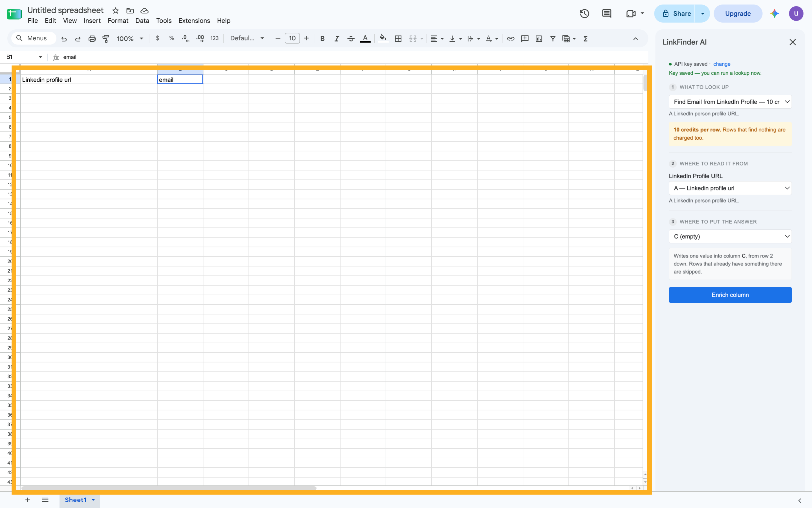The height and width of the screenshot is (508, 812).
Task: Click the Undo icon in toolbar
Action: 64,39
